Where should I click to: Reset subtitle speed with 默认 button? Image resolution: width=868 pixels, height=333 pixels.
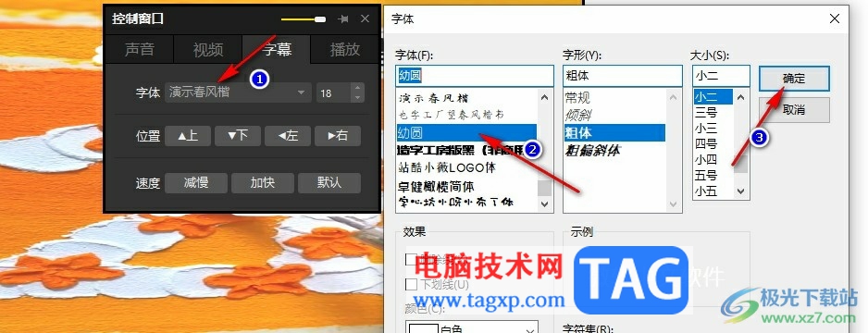(329, 182)
